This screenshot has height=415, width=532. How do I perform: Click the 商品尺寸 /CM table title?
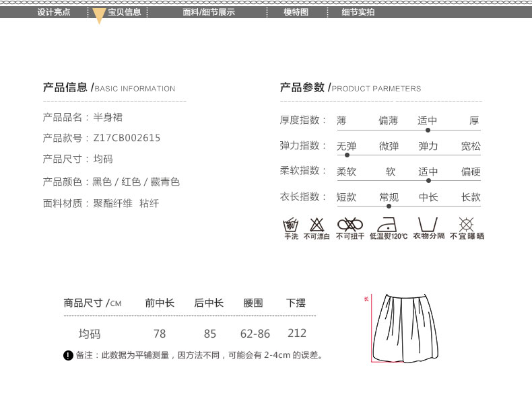[x=92, y=303]
